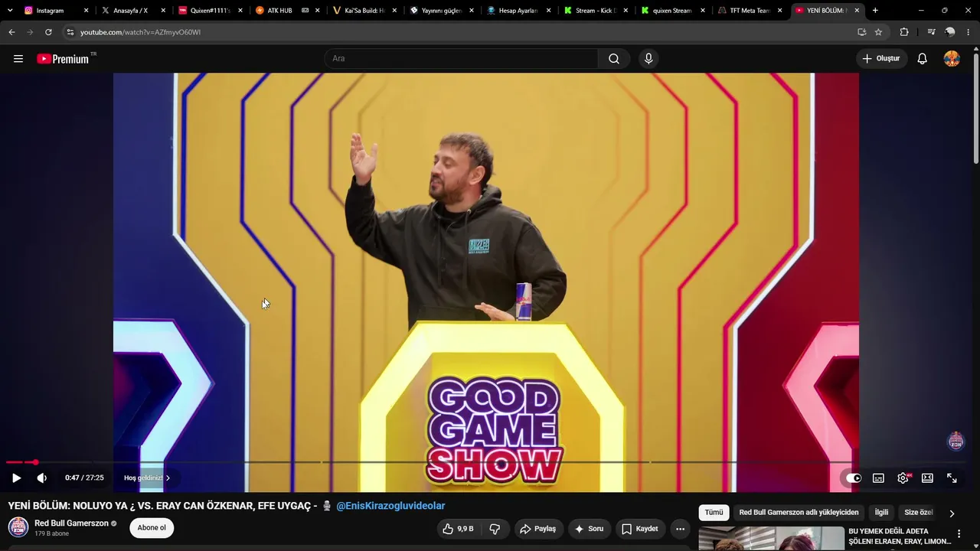Save the video with Kaydet
Image resolution: width=980 pixels, height=551 pixels.
(x=640, y=529)
